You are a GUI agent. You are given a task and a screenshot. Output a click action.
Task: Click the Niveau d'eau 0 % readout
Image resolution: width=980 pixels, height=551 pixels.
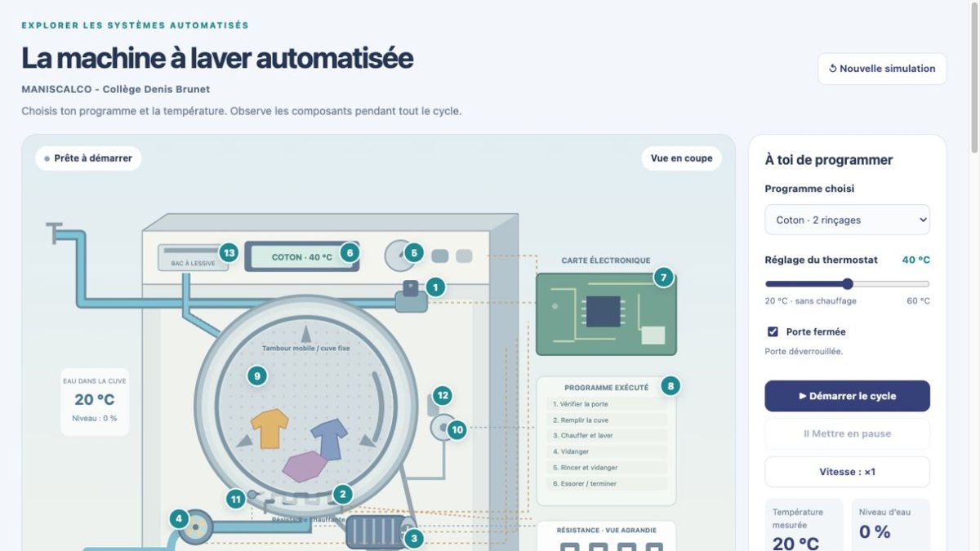(891, 527)
